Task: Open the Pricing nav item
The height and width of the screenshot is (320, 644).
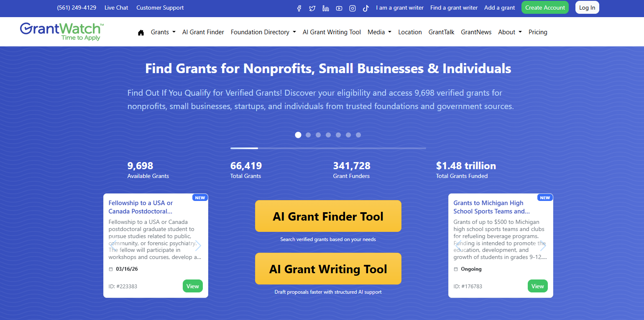Action: tap(538, 32)
